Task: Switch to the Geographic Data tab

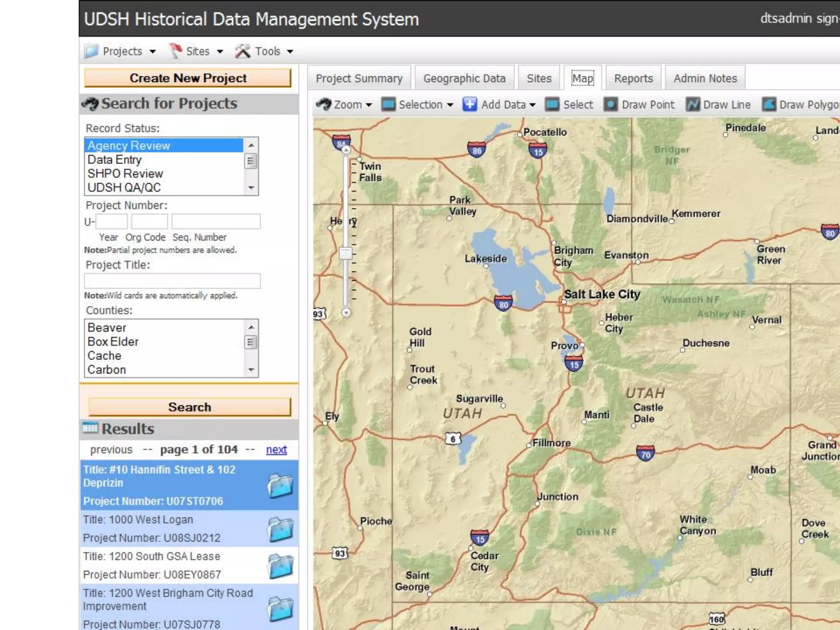Action: tap(464, 78)
